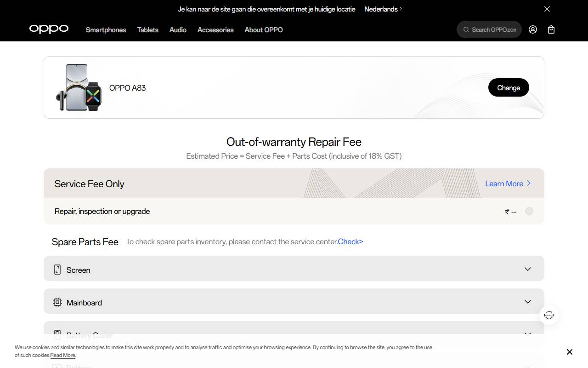This screenshot has height=368, width=588.
Task: Close the location banner at top
Action: pos(547,9)
